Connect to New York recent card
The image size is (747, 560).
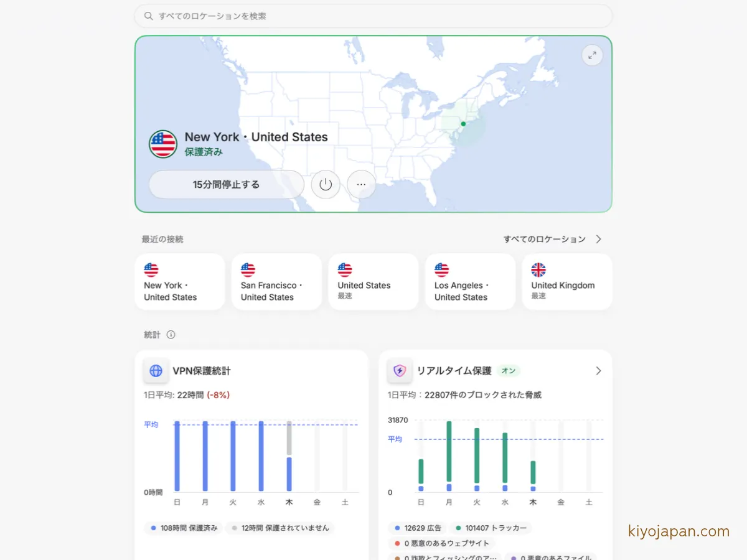(180, 281)
